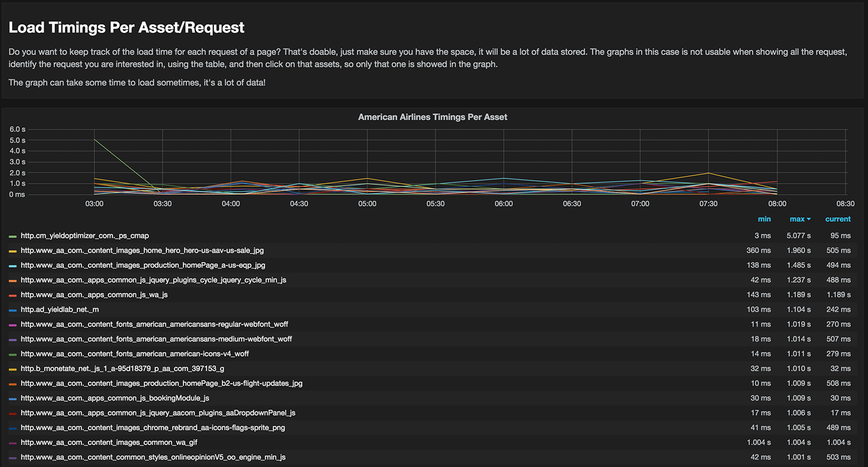The image size is (868, 467).
Task: Click the 242 ms current value for ad_yieldlab_net
Action: (x=838, y=309)
